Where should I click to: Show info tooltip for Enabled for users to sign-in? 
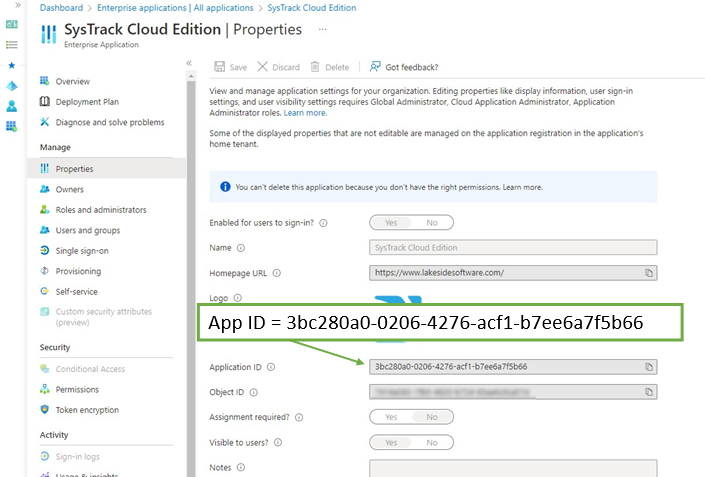point(323,223)
